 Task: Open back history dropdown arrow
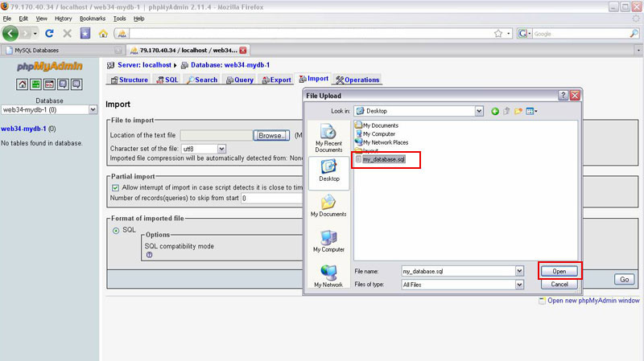35,34
